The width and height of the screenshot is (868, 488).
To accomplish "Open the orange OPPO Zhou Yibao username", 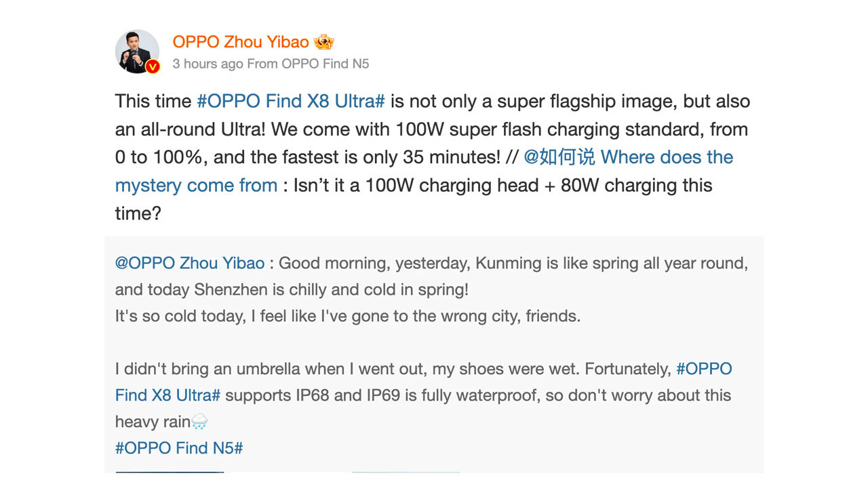I will click(x=241, y=42).
